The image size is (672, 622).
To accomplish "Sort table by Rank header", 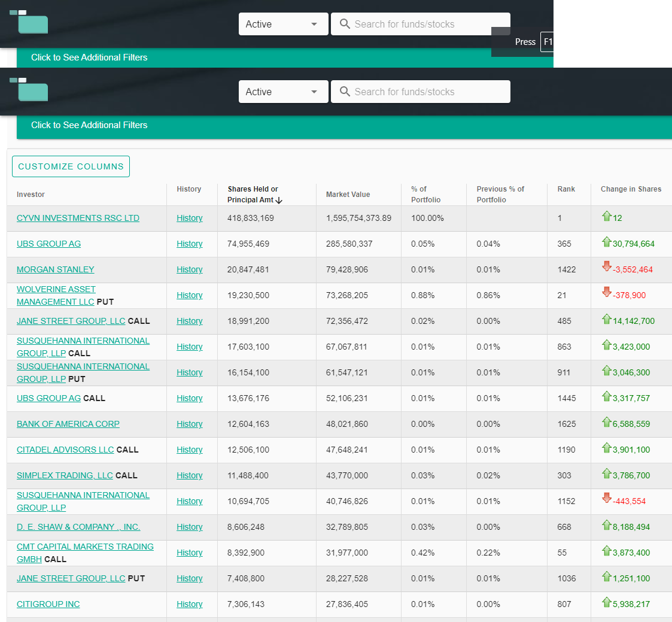I will point(565,189).
